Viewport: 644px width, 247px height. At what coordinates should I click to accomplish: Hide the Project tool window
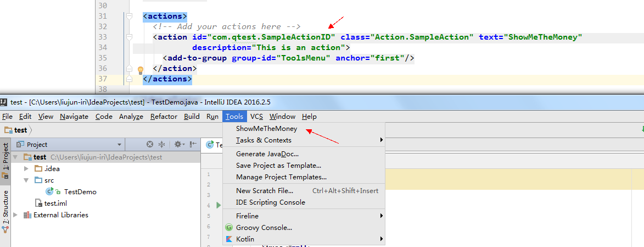(193, 144)
